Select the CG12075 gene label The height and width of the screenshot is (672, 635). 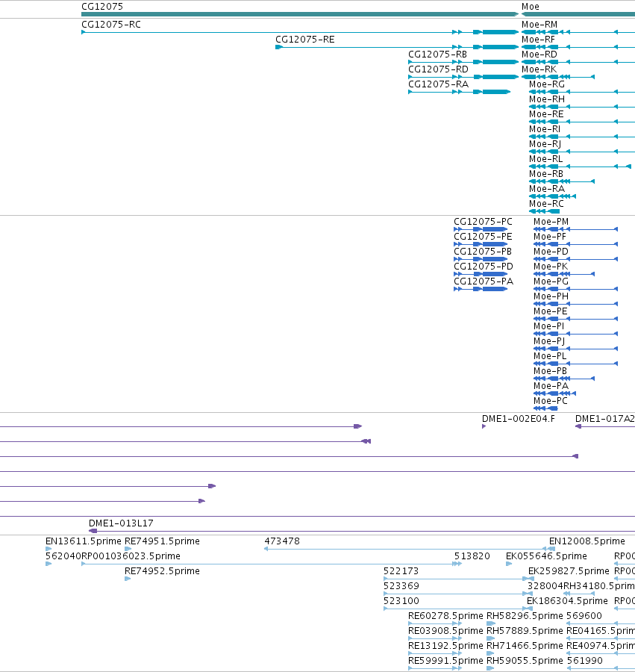pos(102,7)
